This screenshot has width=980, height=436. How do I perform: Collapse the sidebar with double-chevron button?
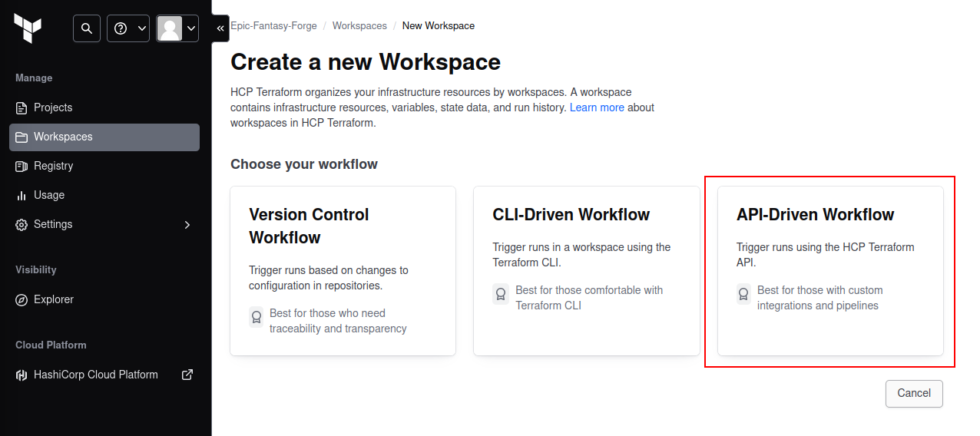tap(220, 28)
